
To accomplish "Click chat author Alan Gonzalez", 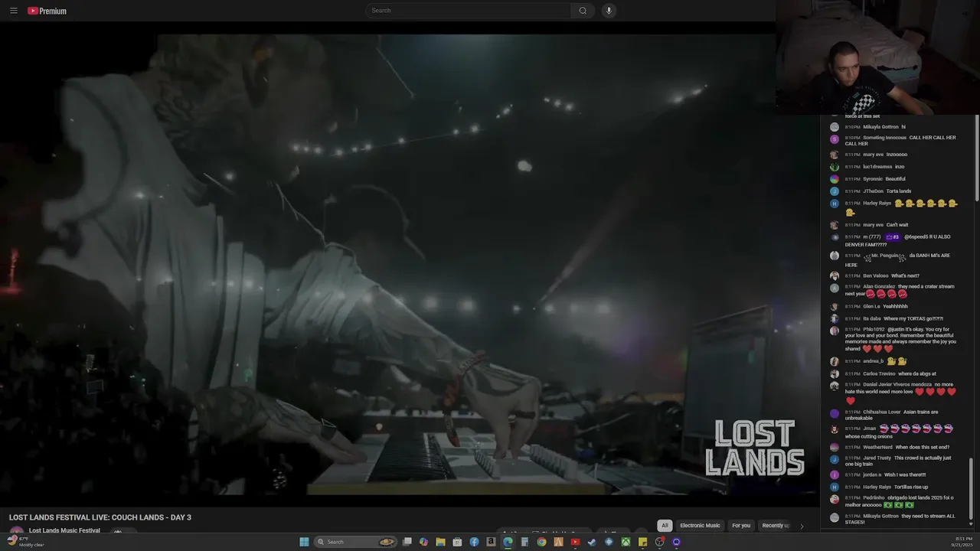I will [879, 286].
